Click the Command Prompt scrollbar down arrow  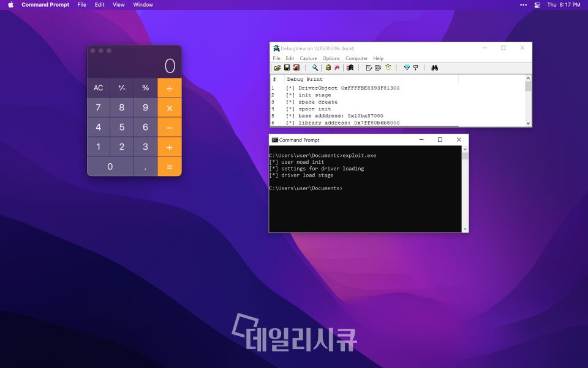click(465, 229)
